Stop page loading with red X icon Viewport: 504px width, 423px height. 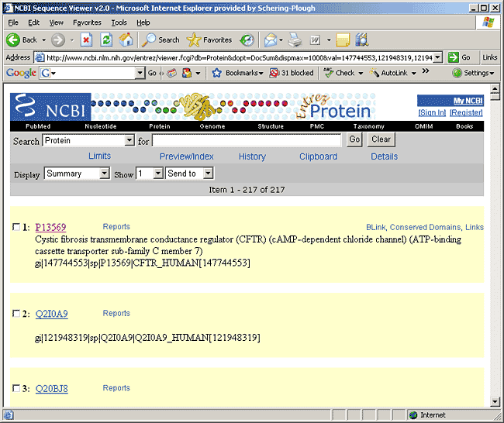tap(86, 40)
